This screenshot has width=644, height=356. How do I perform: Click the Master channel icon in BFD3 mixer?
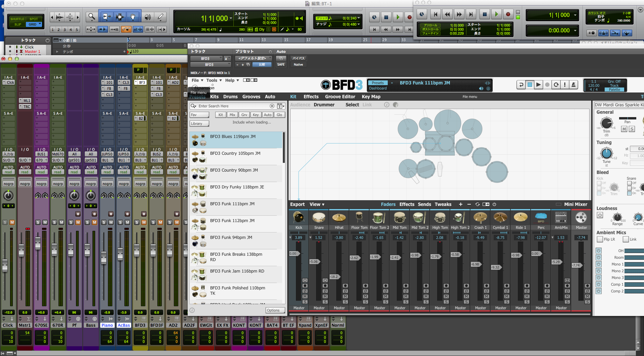[x=581, y=217]
